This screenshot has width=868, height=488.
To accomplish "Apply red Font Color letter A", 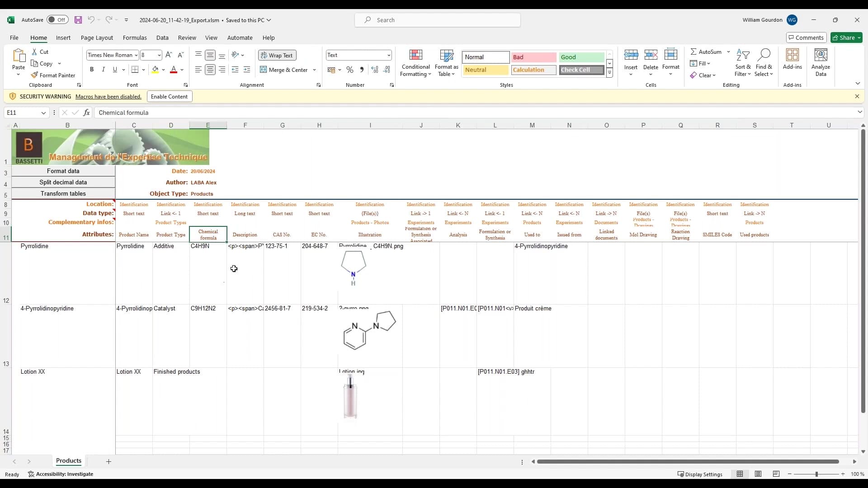I will pos(174,70).
